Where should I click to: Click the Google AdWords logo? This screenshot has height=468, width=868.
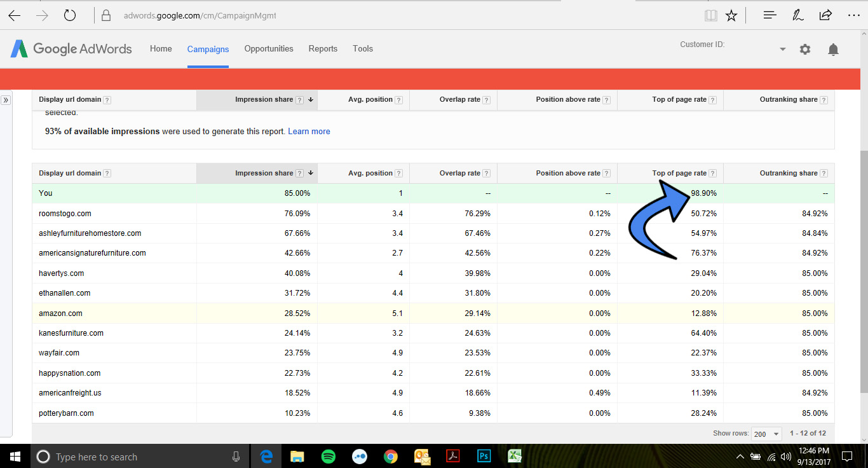pyautogui.click(x=70, y=48)
